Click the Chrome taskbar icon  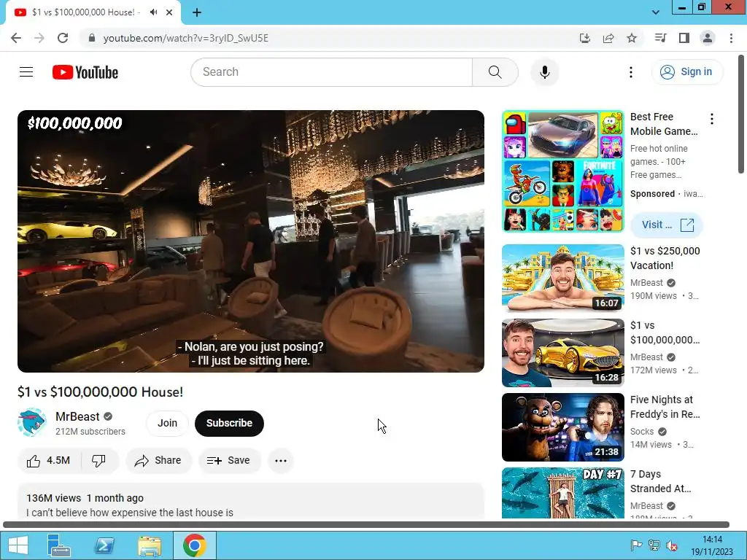point(194,545)
